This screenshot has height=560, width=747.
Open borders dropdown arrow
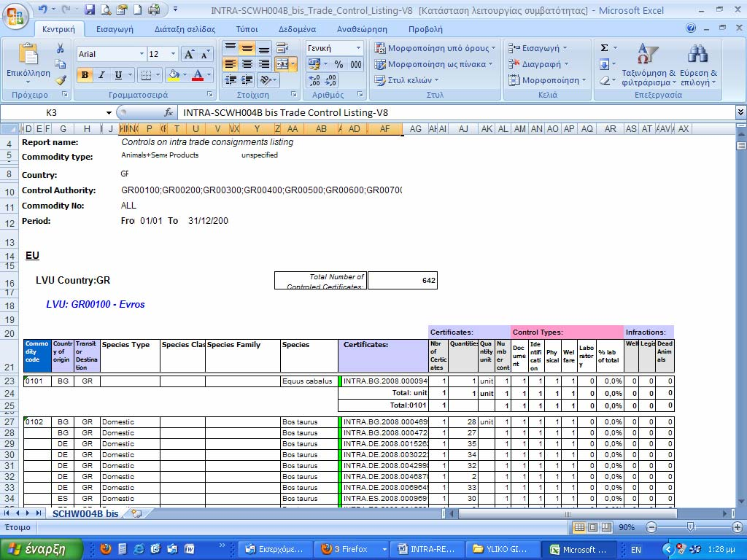pos(158,75)
